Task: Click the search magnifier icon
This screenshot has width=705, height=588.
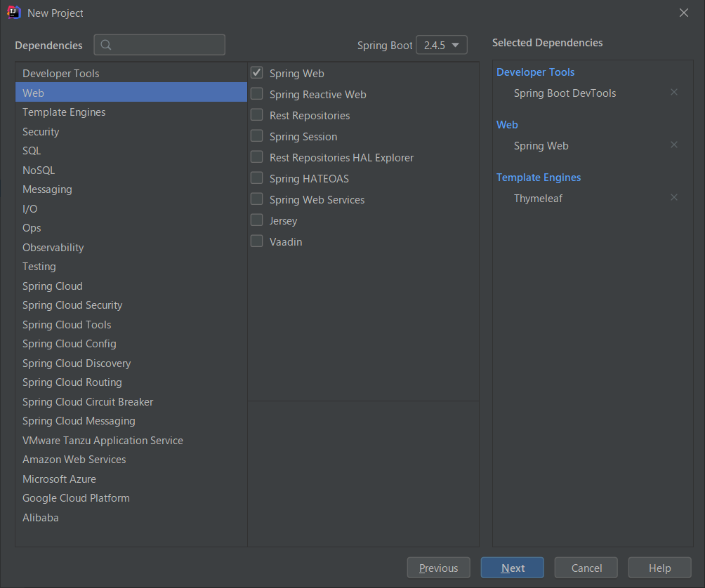Action: [x=106, y=45]
